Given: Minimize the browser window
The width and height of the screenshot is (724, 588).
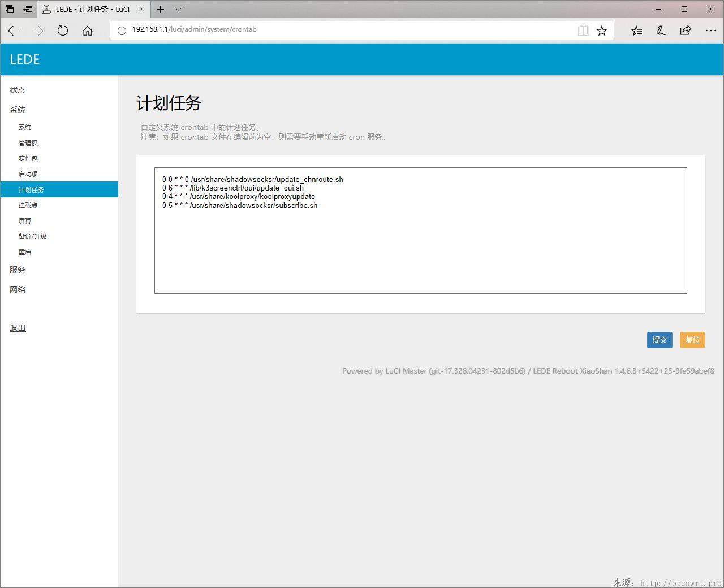Looking at the screenshot, I should [x=658, y=9].
